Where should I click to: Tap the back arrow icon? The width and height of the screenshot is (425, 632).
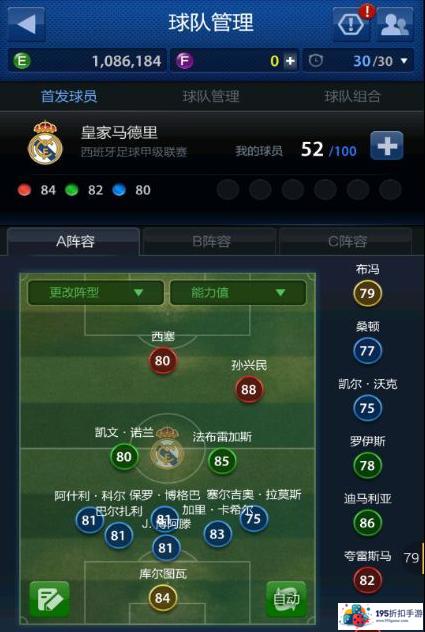click(26, 24)
